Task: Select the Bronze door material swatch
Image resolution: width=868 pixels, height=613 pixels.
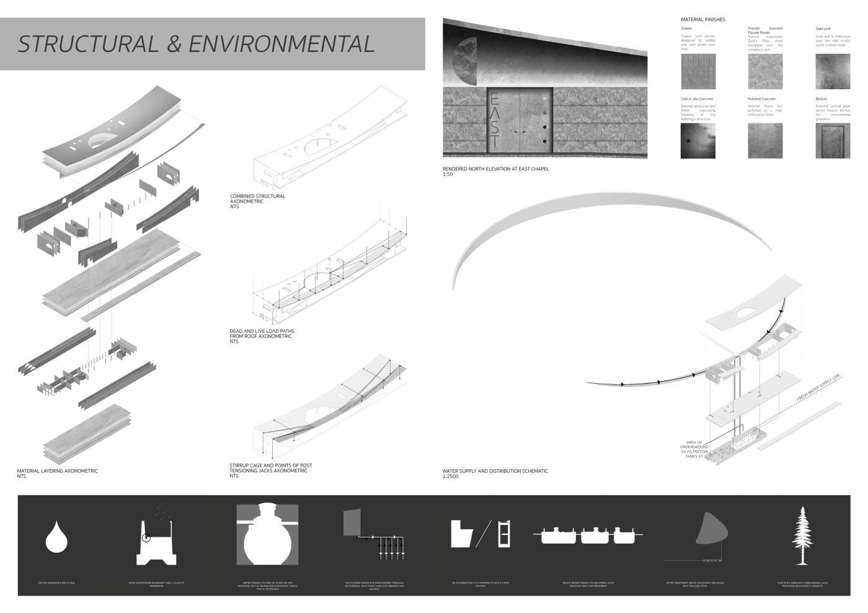Action: click(x=833, y=141)
